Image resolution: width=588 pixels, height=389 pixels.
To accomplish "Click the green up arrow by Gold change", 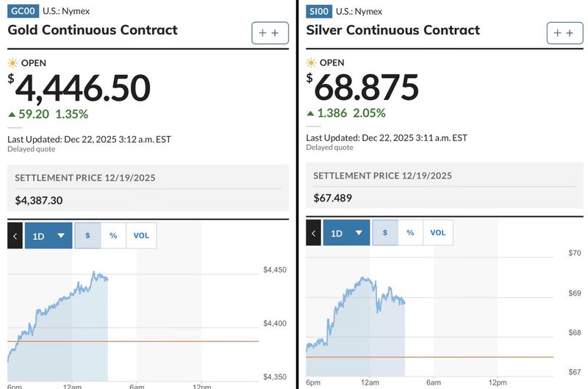I will coord(12,114).
